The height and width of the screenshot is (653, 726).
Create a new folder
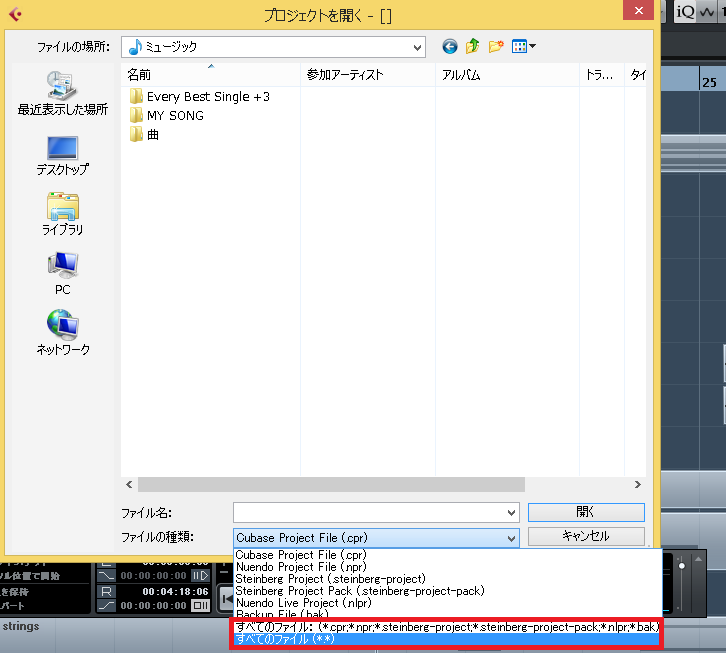coord(496,46)
